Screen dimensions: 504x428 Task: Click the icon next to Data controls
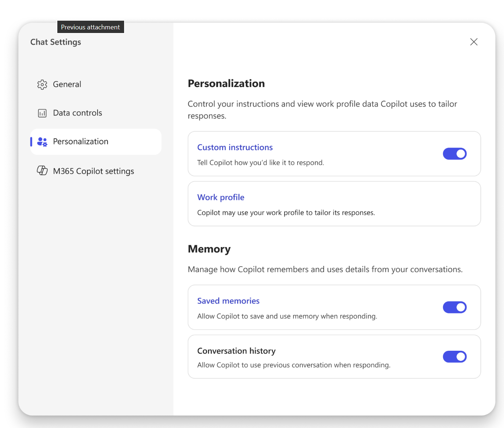pos(42,113)
